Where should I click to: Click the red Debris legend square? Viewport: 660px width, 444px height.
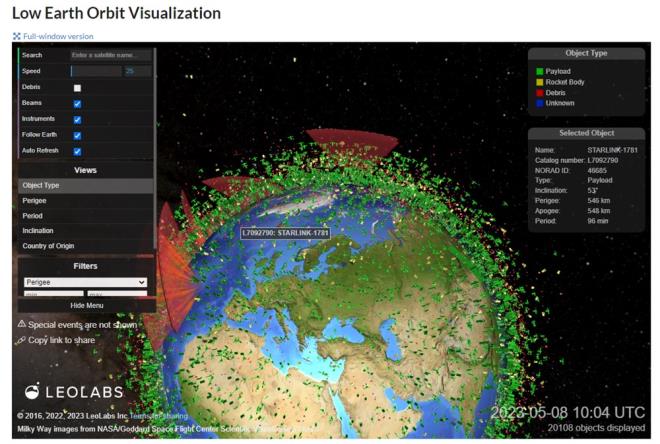pos(540,93)
